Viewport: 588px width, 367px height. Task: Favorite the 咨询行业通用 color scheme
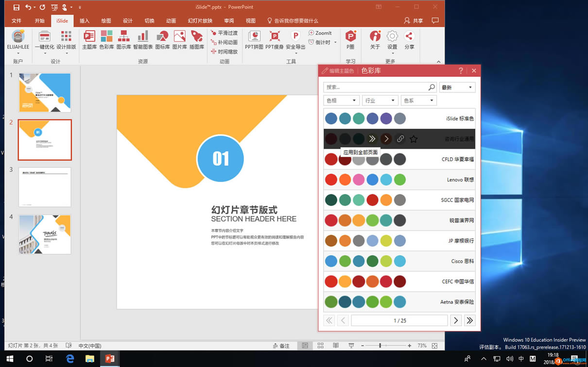pos(414,139)
